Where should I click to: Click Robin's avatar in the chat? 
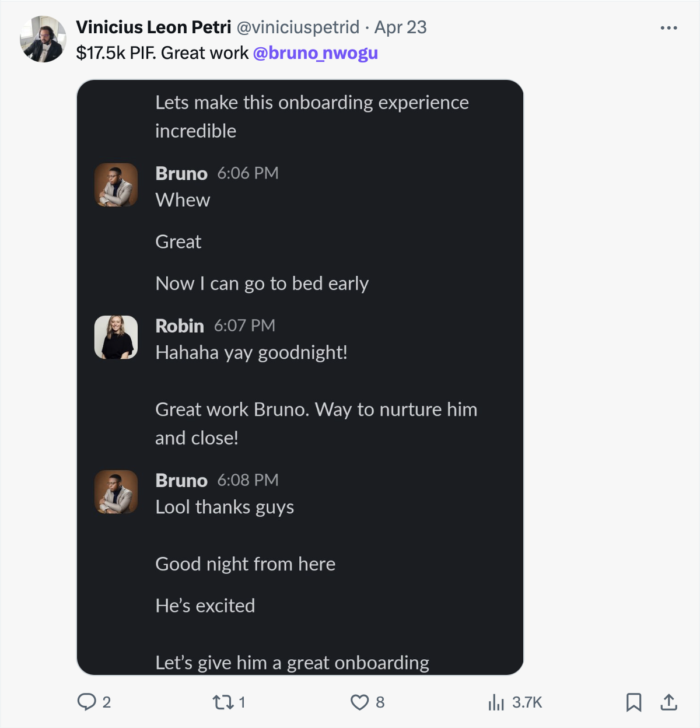(116, 337)
